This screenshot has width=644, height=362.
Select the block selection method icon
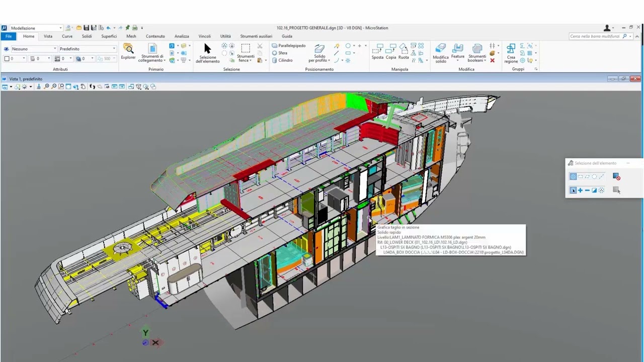pyautogui.click(x=580, y=176)
